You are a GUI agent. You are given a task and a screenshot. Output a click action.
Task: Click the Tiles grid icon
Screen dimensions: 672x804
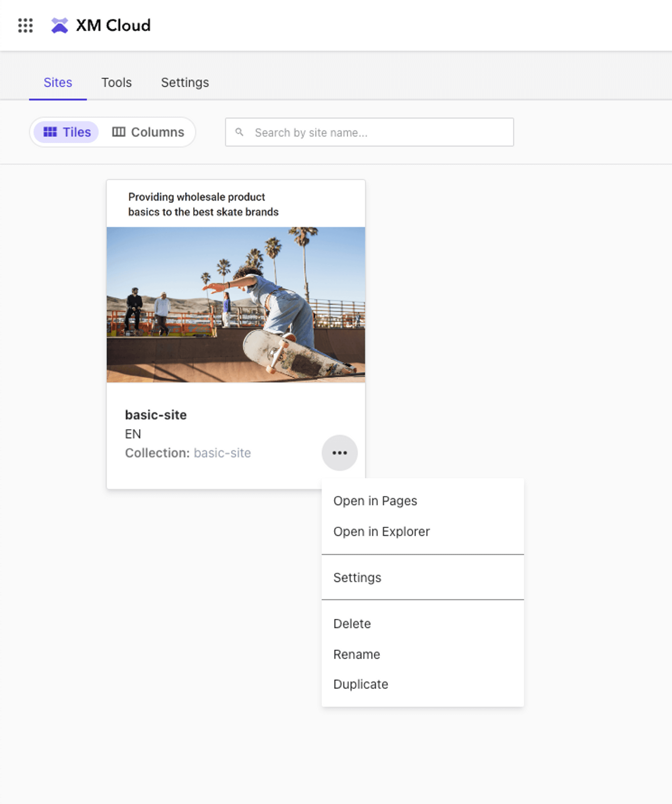click(50, 132)
